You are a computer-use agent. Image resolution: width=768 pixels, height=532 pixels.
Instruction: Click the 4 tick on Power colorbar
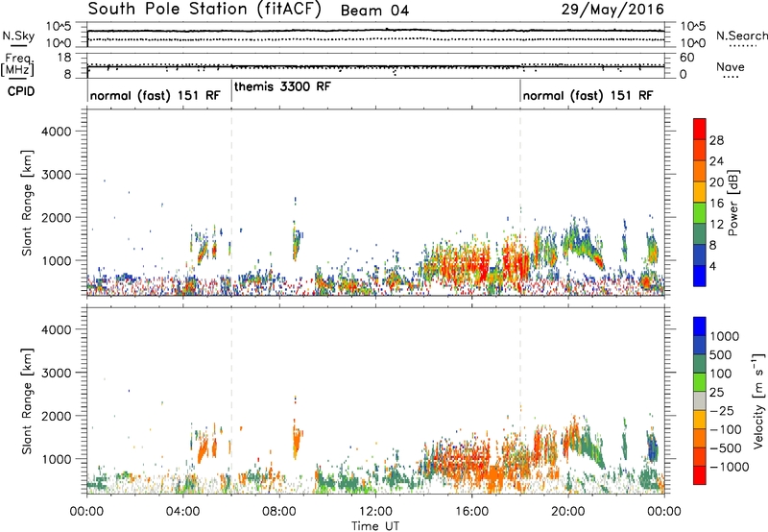tap(713, 267)
